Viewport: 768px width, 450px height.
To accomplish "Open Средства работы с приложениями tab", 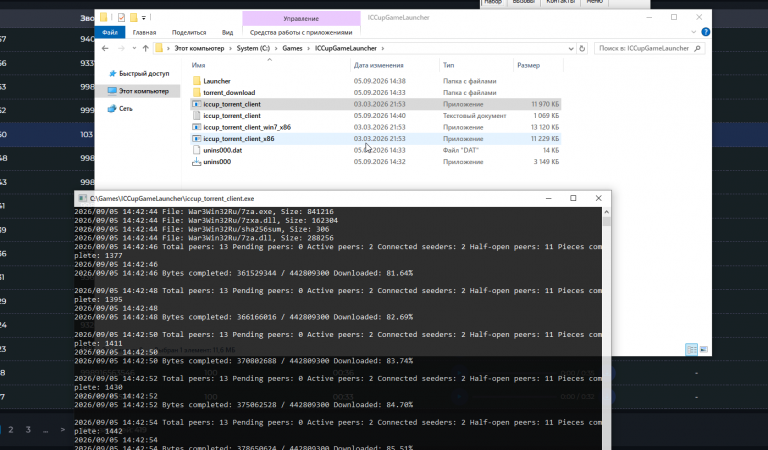I will pyautogui.click(x=301, y=32).
